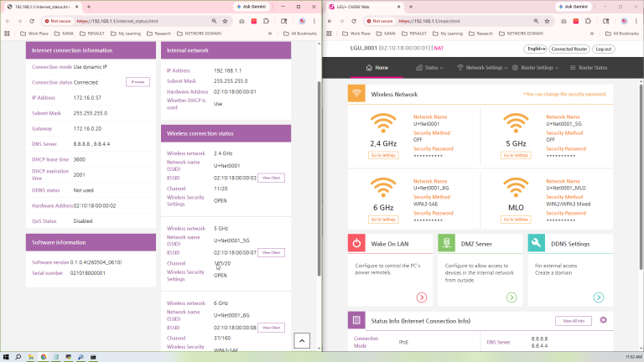Close the internet_status tab
644x362 pixels.
click(76, 7)
